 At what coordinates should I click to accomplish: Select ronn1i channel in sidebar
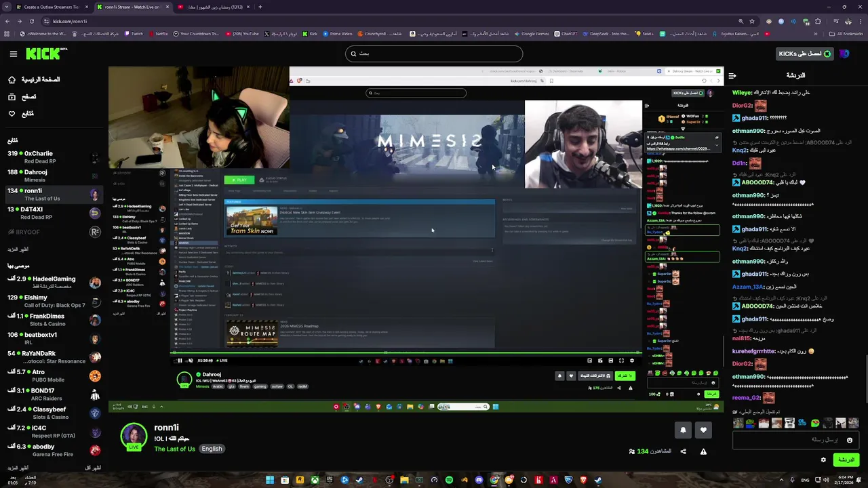pos(53,195)
